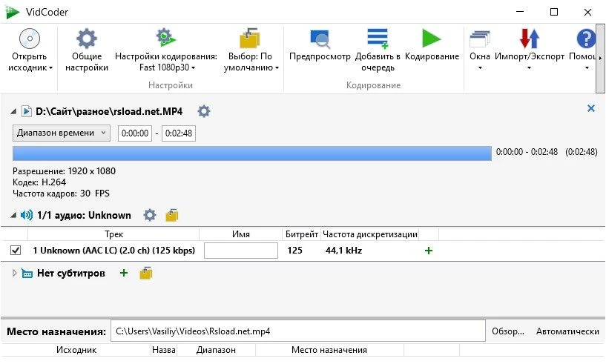606x364 pixels.
Task: Click the Preview magnifier icon
Action: (320, 39)
